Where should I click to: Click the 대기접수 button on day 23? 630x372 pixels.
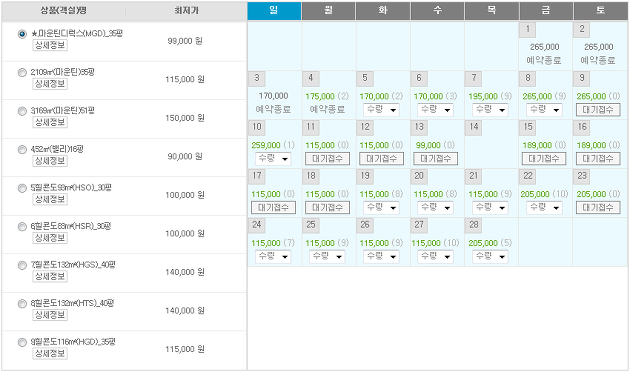598,208
